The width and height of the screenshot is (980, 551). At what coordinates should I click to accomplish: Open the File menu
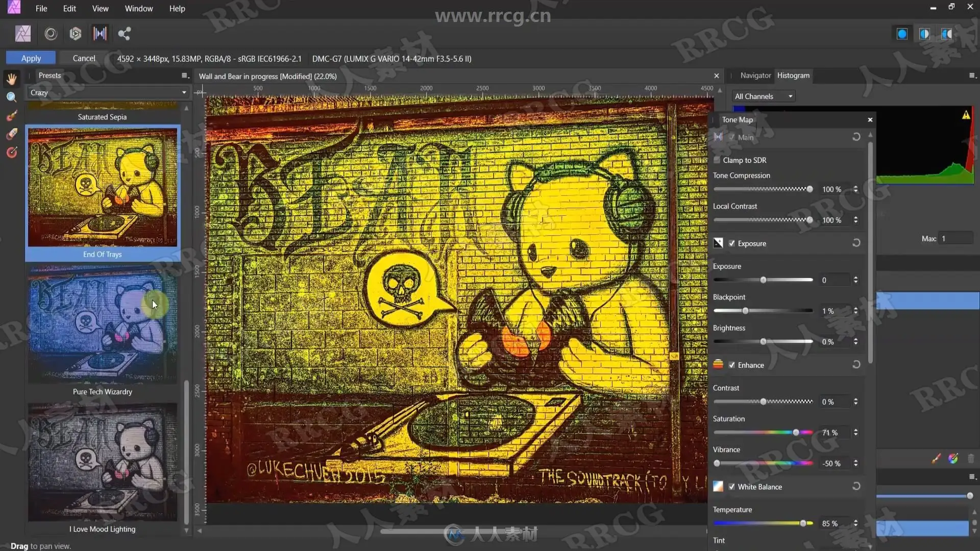41,8
